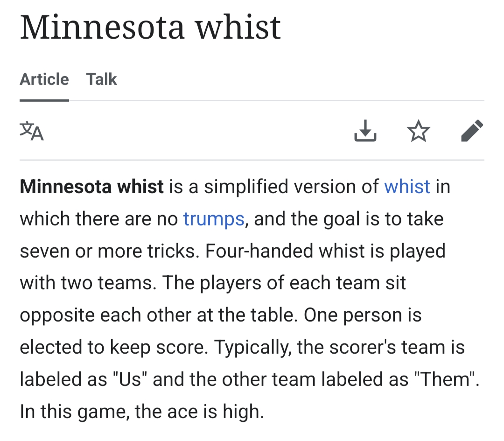
Task: Click the bold "Minnesota whist" intro text
Action: (91, 187)
